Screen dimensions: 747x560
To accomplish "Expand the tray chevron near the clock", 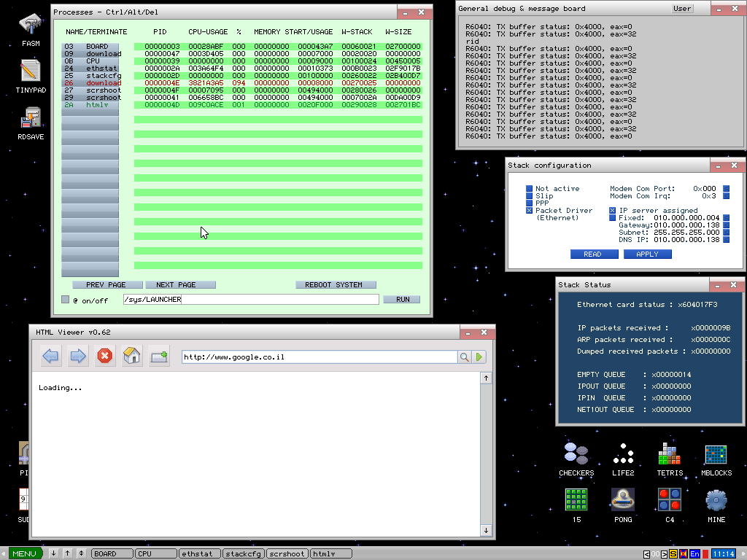I will [x=645, y=553].
